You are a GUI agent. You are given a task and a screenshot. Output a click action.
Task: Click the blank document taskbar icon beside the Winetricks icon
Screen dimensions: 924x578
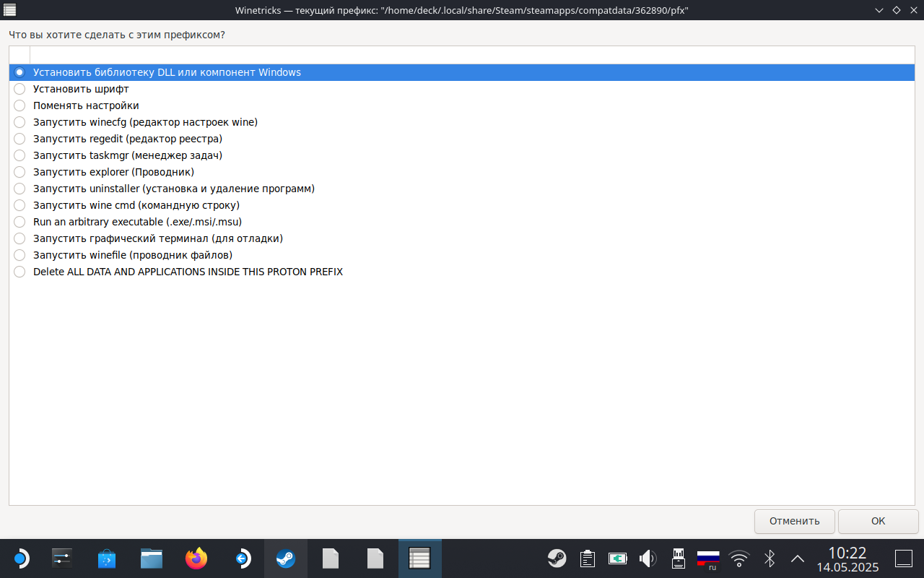[375, 558]
